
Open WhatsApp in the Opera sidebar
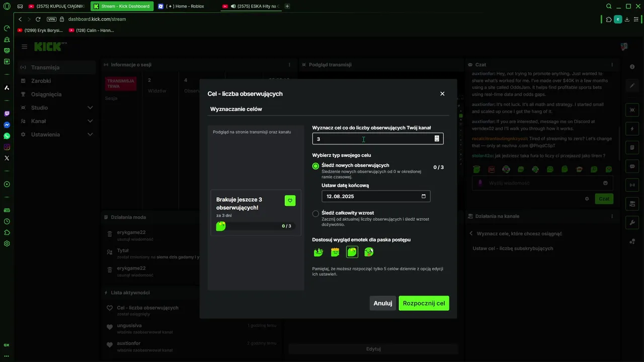point(7,136)
